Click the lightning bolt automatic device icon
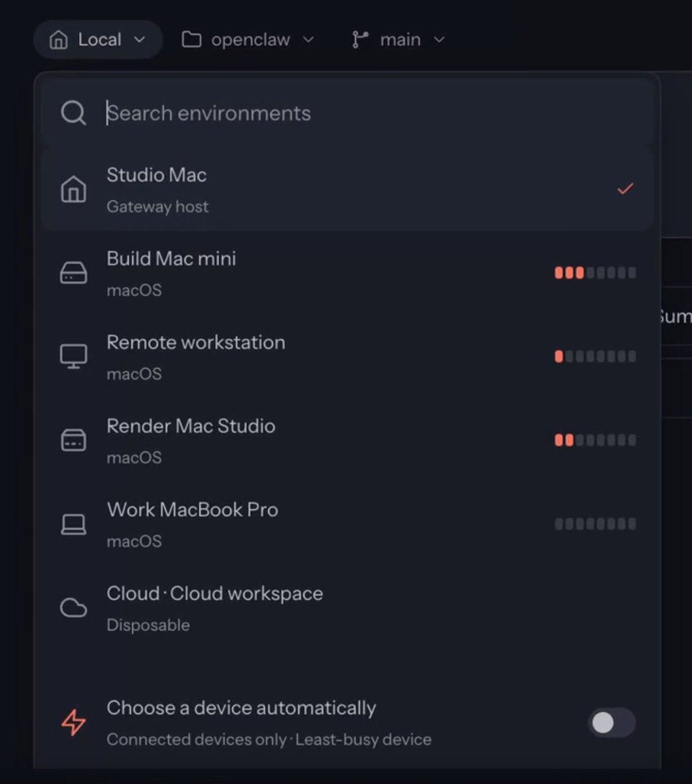The width and height of the screenshot is (692, 784). (73, 723)
